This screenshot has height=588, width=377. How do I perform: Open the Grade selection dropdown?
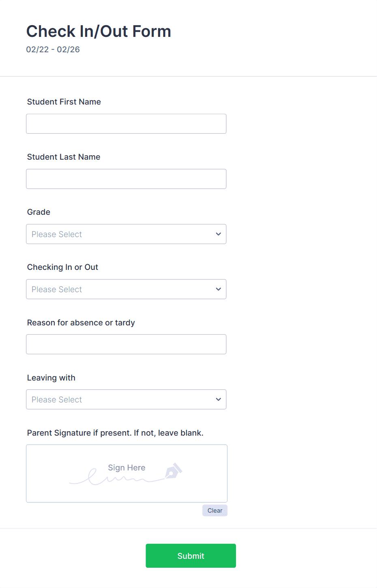coord(126,234)
